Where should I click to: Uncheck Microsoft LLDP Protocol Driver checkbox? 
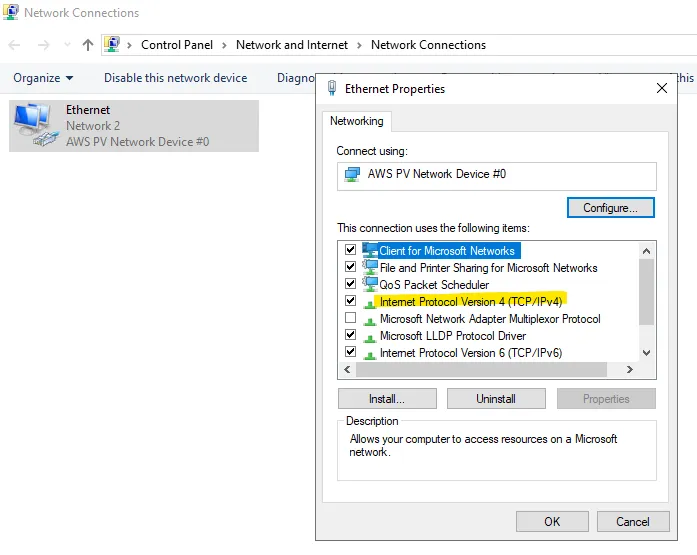pos(350,335)
